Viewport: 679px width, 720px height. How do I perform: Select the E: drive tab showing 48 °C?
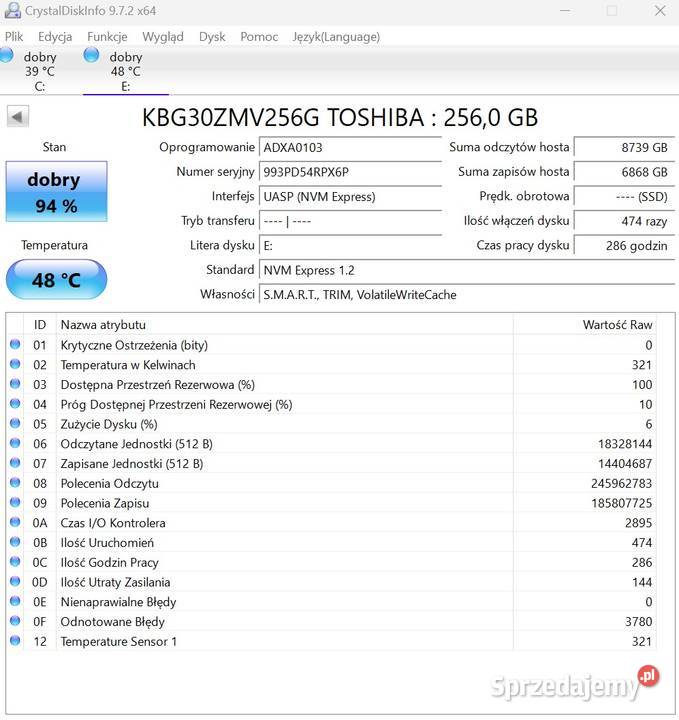click(125, 71)
